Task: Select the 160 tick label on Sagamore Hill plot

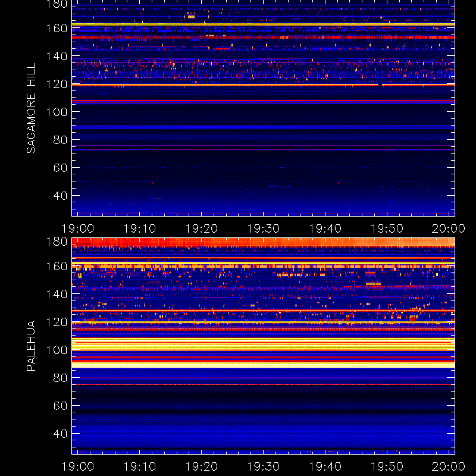Action: 57,28
